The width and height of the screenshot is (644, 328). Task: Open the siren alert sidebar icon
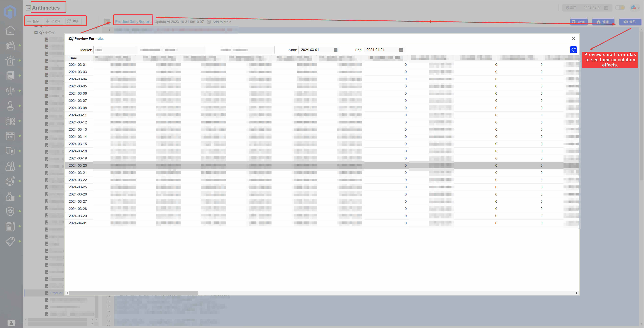point(10,60)
